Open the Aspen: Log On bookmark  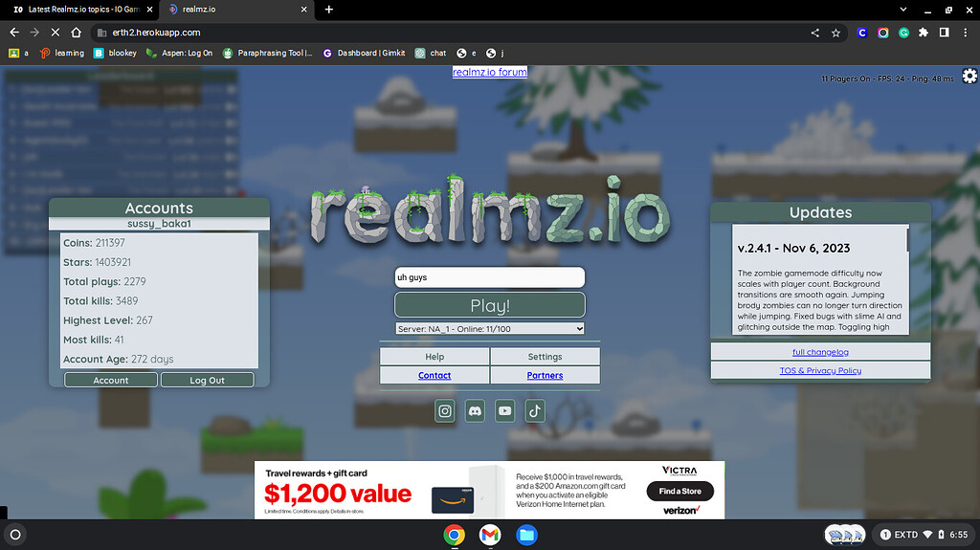click(x=179, y=54)
